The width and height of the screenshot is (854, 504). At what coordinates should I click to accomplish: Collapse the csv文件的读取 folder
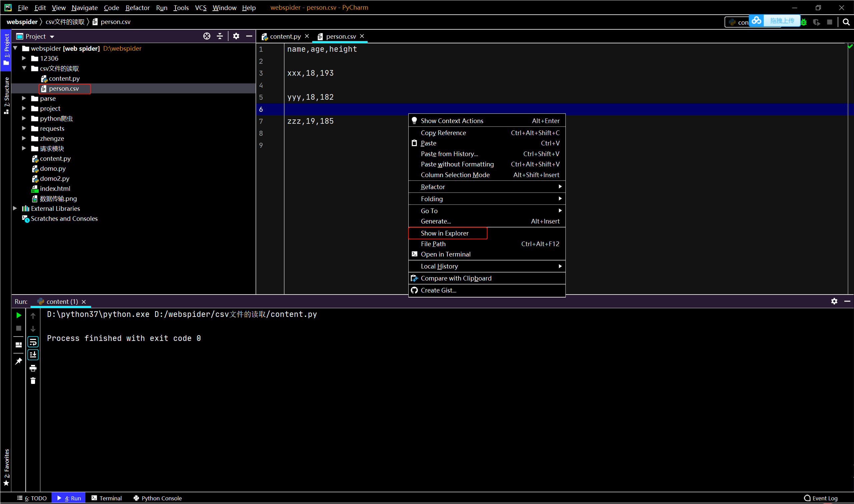[x=24, y=68]
